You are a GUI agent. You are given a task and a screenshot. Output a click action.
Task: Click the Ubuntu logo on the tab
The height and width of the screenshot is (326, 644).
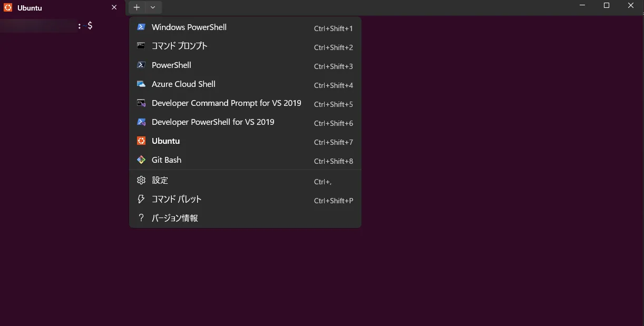(8, 8)
